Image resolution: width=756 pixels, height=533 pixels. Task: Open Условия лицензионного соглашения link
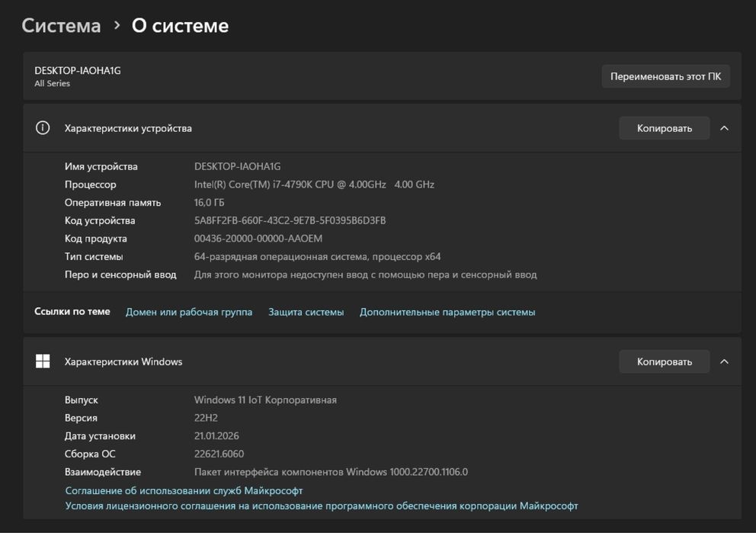coord(322,506)
